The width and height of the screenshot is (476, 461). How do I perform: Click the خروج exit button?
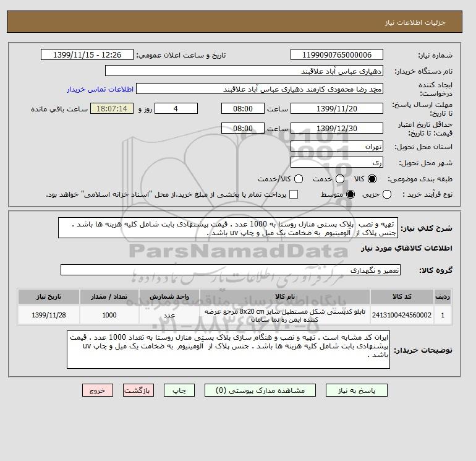98,390
